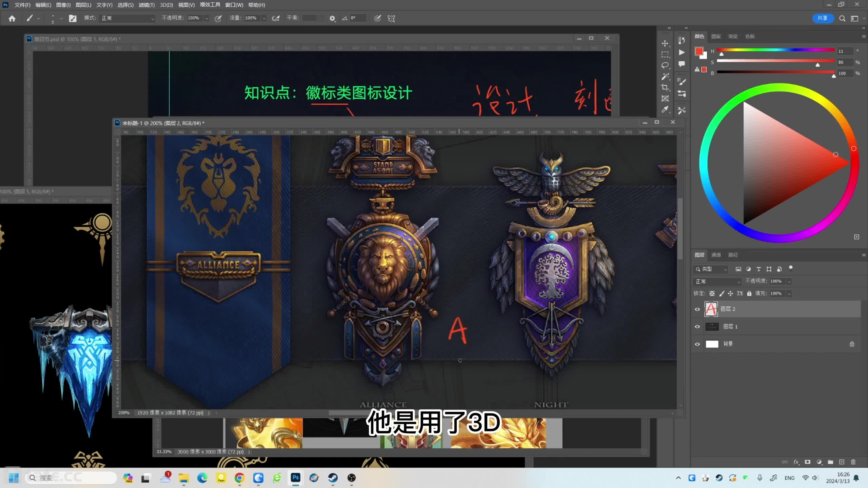868x488 pixels.
Task: Select the Eyedropper tool
Action: pyautogui.click(x=665, y=109)
